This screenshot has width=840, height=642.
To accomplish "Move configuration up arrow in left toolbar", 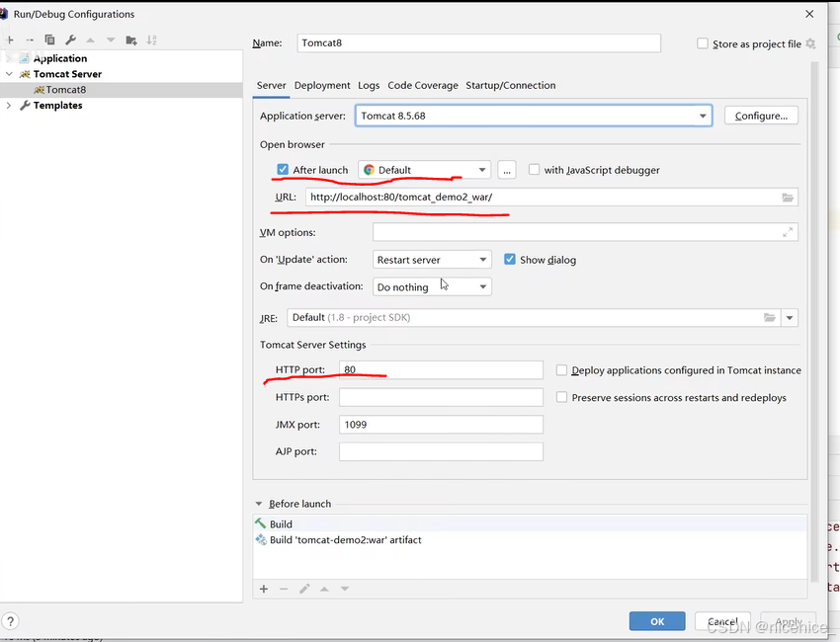I will coord(91,40).
